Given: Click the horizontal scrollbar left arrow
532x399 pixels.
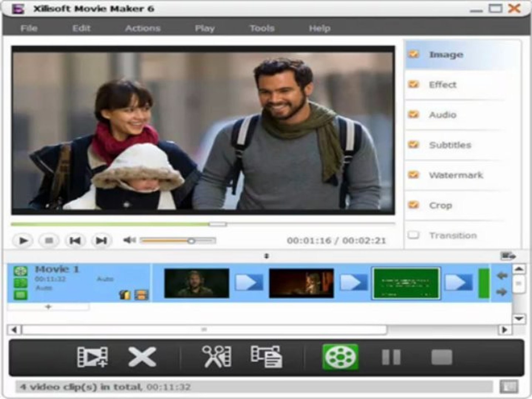Looking at the screenshot, I should coord(14,330).
